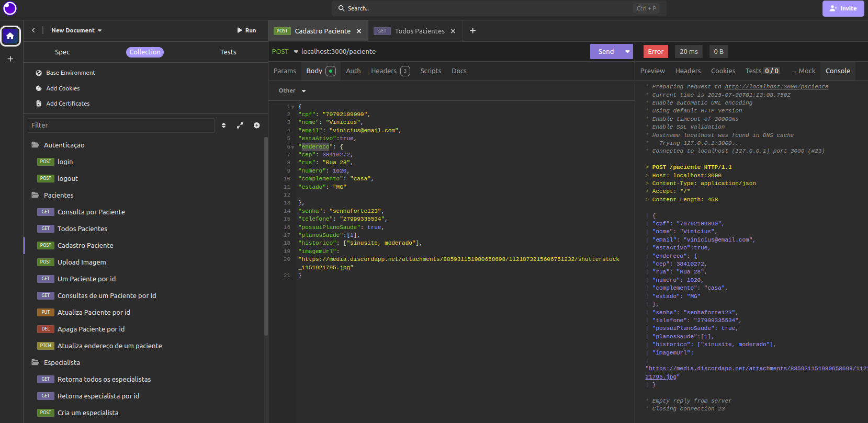Add a new project with plus icon
This screenshot has width=868, height=423.
[x=10, y=59]
